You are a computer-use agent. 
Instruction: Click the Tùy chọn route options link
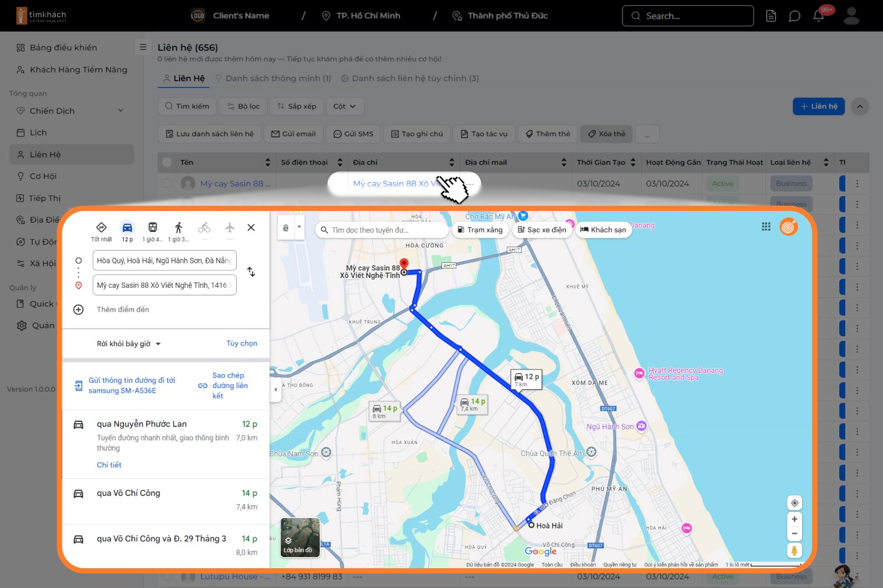(242, 344)
